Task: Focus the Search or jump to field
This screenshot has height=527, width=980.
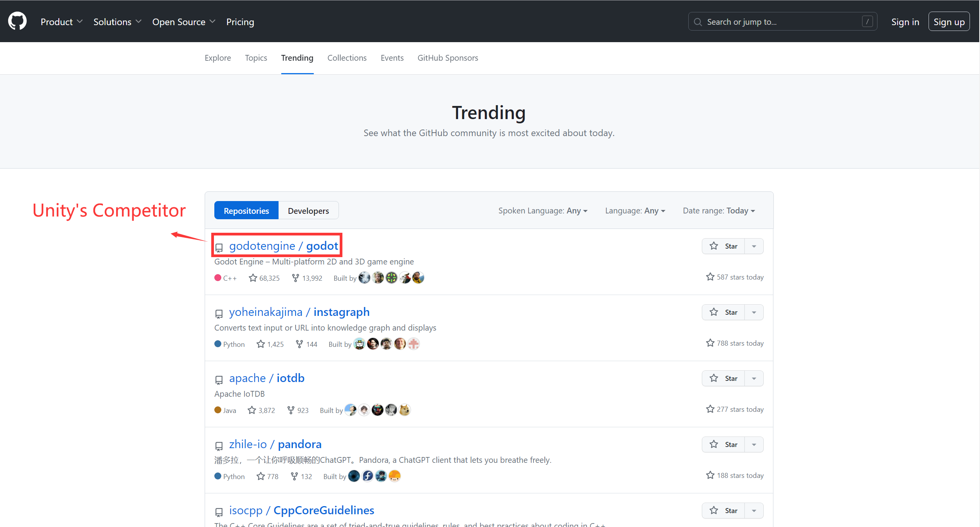Action: click(x=782, y=22)
